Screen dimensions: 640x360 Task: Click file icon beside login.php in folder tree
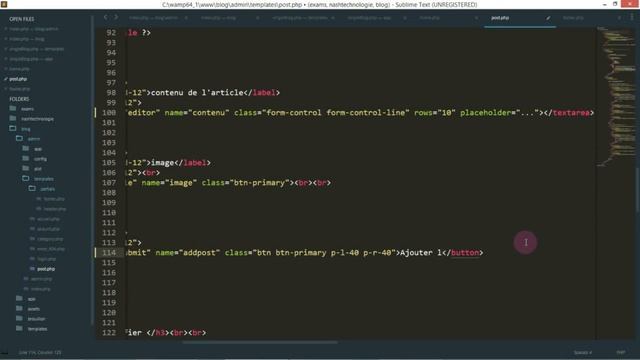click(x=32, y=259)
